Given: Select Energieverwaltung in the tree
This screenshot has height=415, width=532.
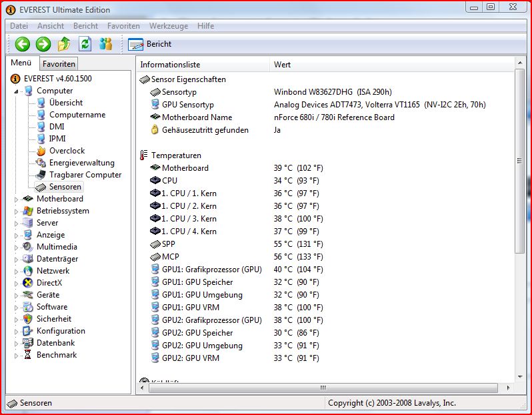Looking at the screenshot, I should [x=81, y=163].
